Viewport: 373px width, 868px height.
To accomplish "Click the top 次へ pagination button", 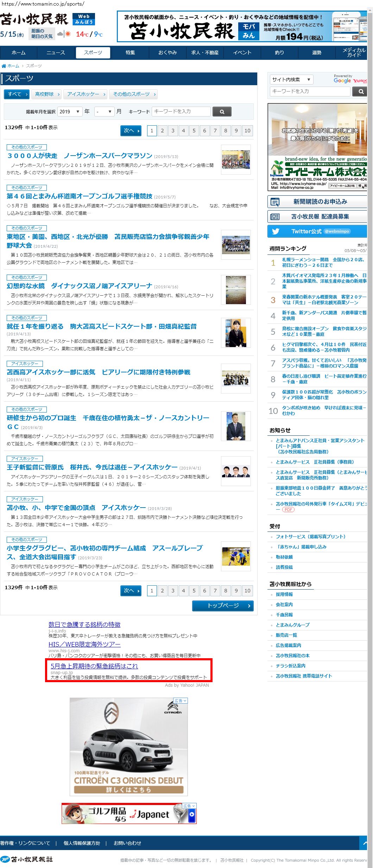I will (131, 131).
